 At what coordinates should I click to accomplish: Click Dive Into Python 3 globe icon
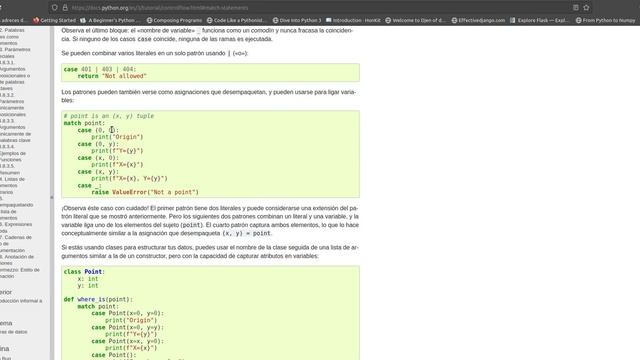(x=276, y=20)
